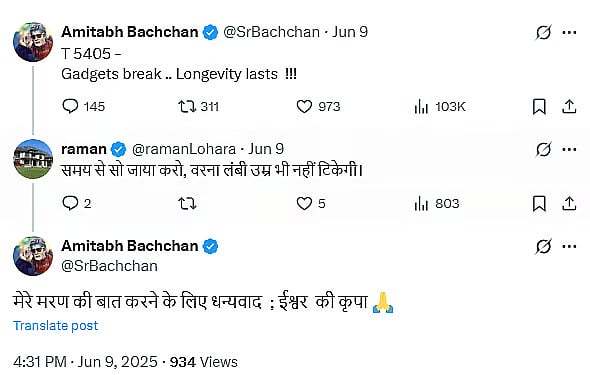The height and width of the screenshot is (375, 590).
Task: Open more options on first tweet
Action: click(x=569, y=32)
